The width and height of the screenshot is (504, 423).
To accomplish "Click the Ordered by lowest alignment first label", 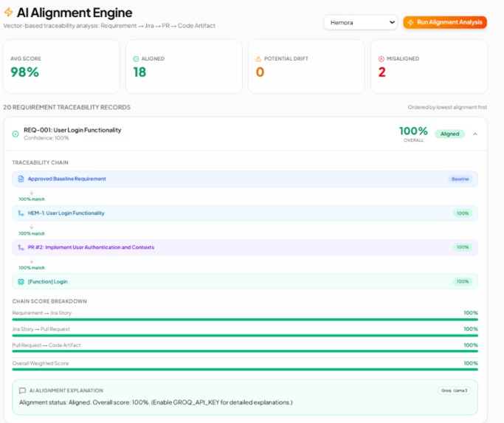I will click(447, 107).
